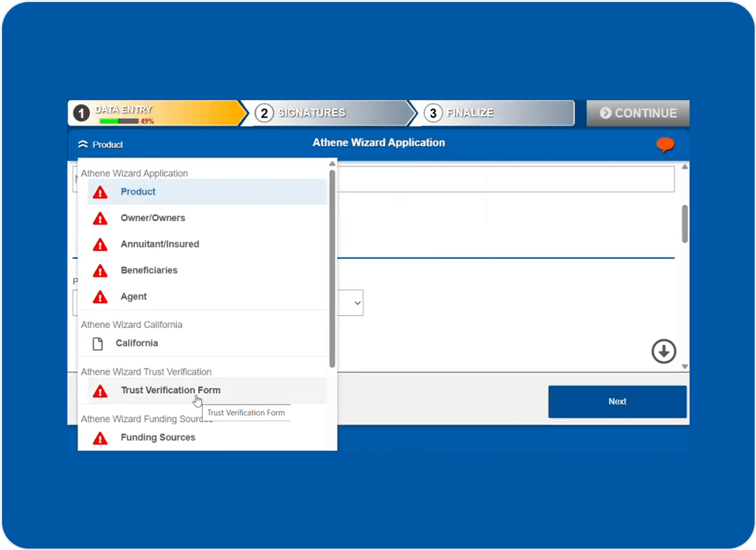Viewport: 756px width, 550px height.
Task: Switch to the Finalize step
Action: click(x=492, y=113)
